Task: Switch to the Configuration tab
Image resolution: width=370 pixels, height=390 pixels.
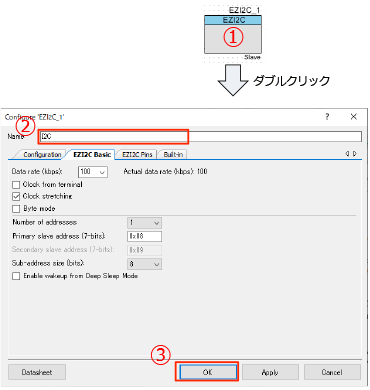Action: [x=42, y=155]
